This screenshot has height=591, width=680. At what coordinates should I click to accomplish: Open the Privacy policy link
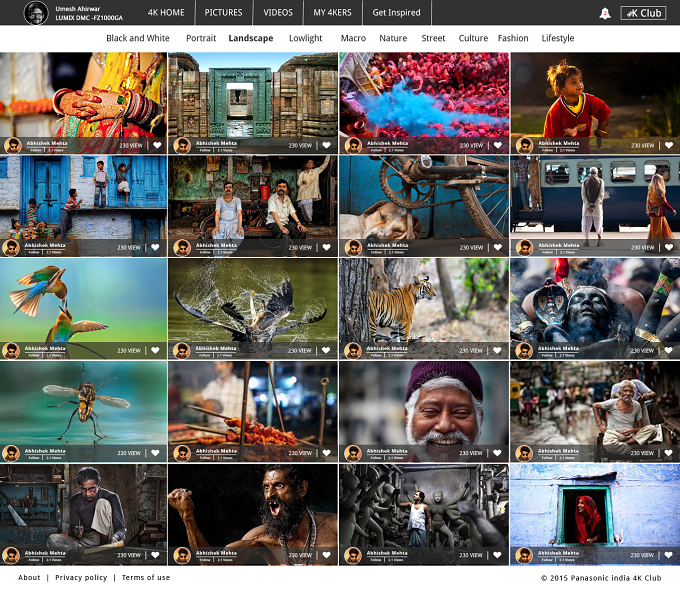(x=81, y=578)
